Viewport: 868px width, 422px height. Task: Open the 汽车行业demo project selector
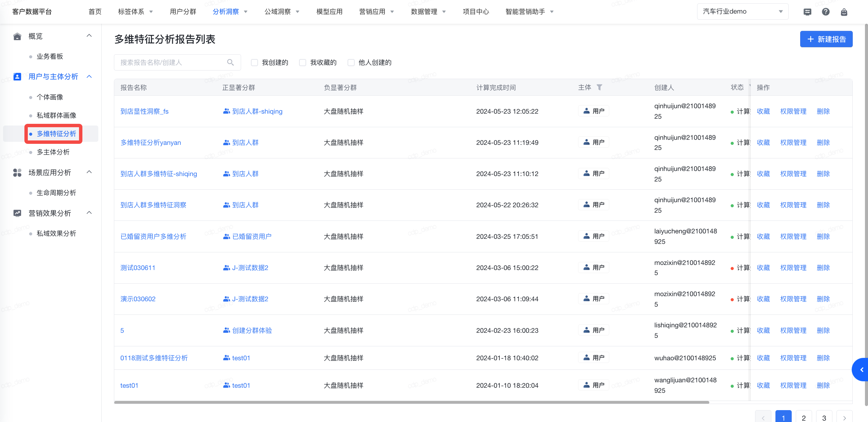pos(743,12)
